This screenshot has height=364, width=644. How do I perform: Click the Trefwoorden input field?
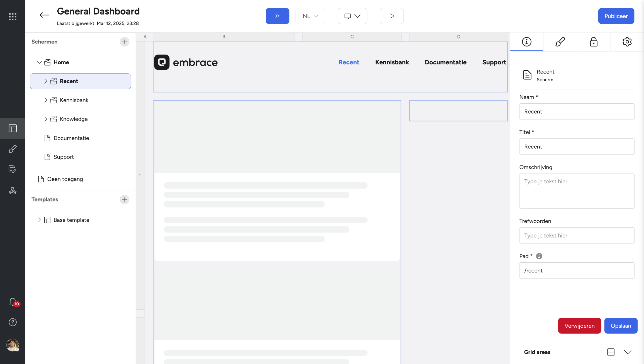[577, 235]
